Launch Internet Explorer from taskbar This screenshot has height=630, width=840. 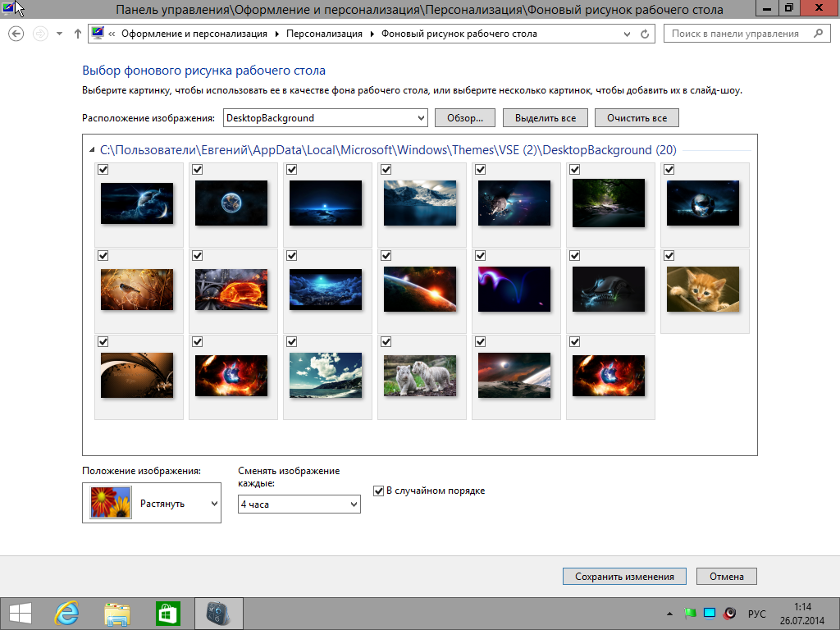(x=67, y=614)
